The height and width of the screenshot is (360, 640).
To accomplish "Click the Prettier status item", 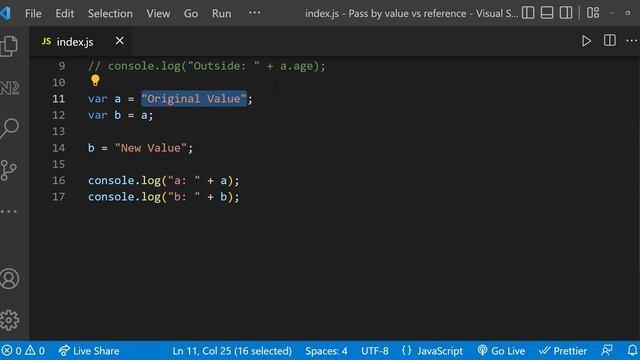I will pos(563,351).
